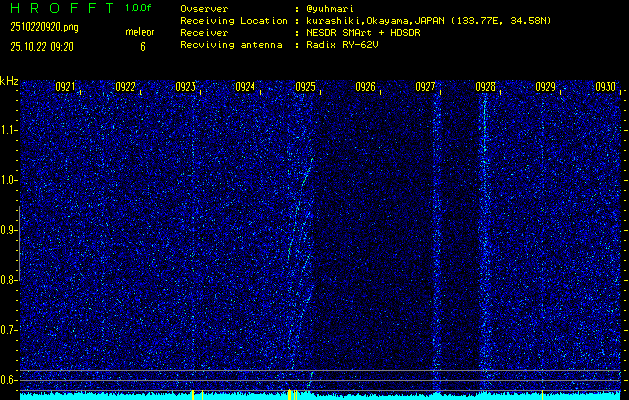Click the Ovserver label
The height and width of the screenshot is (400, 629).
204,9
